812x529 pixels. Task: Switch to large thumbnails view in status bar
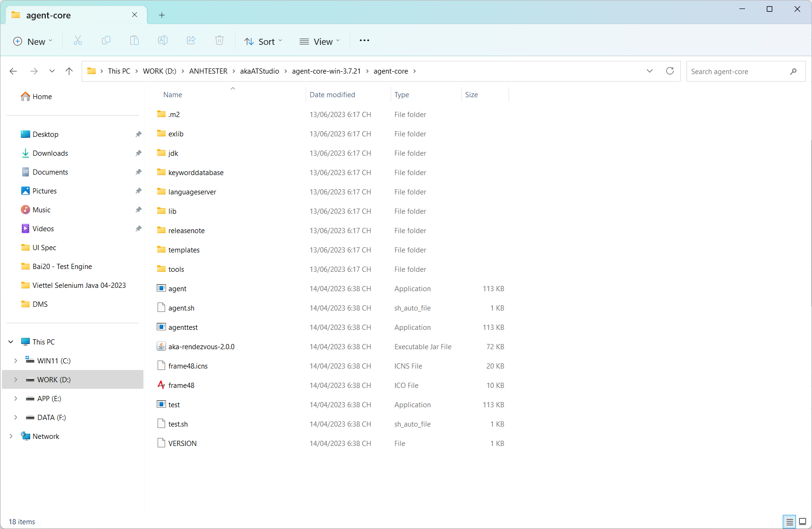(x=802, y=521)
